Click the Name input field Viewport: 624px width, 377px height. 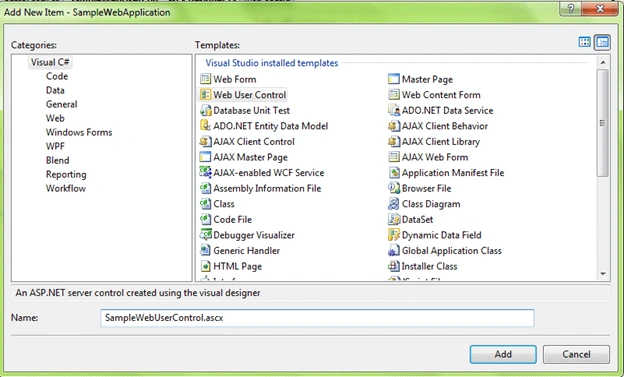[x=317, y=318]
